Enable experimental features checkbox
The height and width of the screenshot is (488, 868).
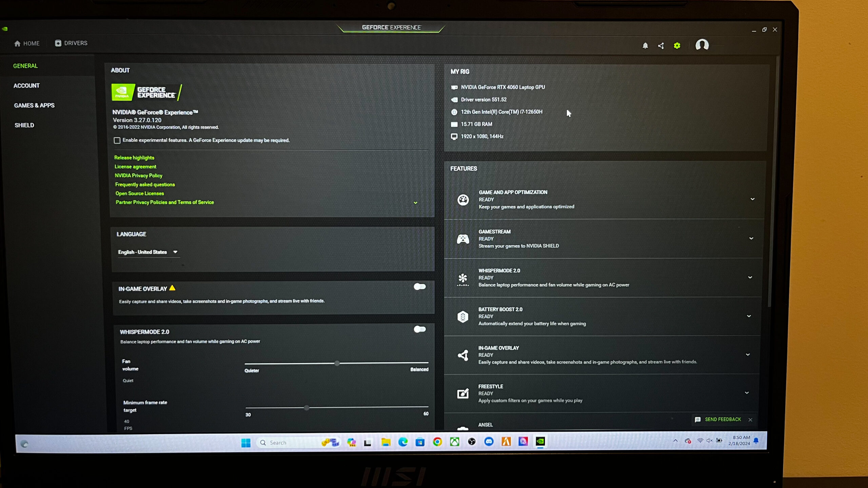(117, 140)
